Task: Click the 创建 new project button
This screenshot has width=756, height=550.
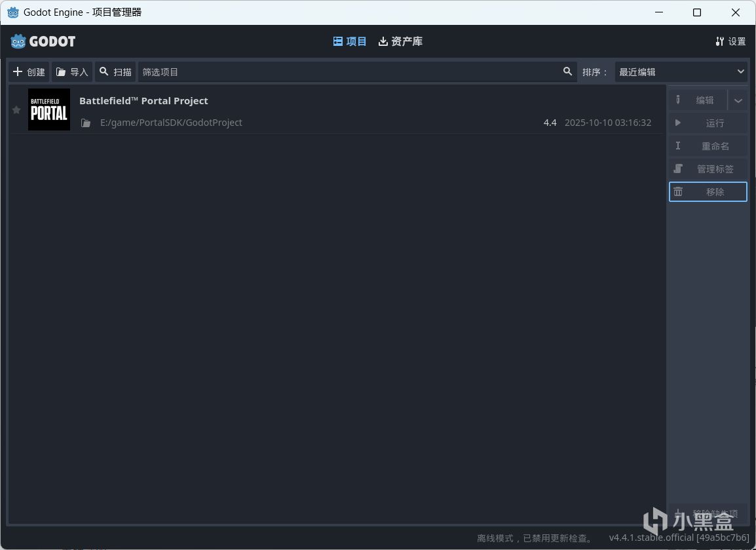Action: [29, 72]
